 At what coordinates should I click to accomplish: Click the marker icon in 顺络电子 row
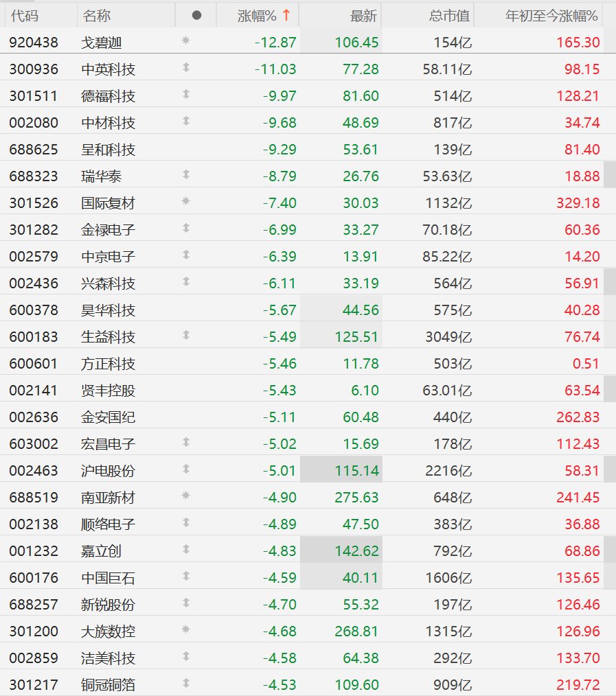(186, 522)
